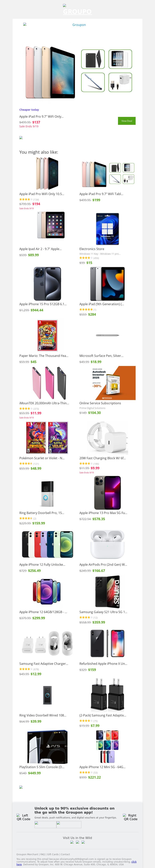155x868 pixels.
Task: Click the charger accessory thumbnail
Action: tap(120, 83)
